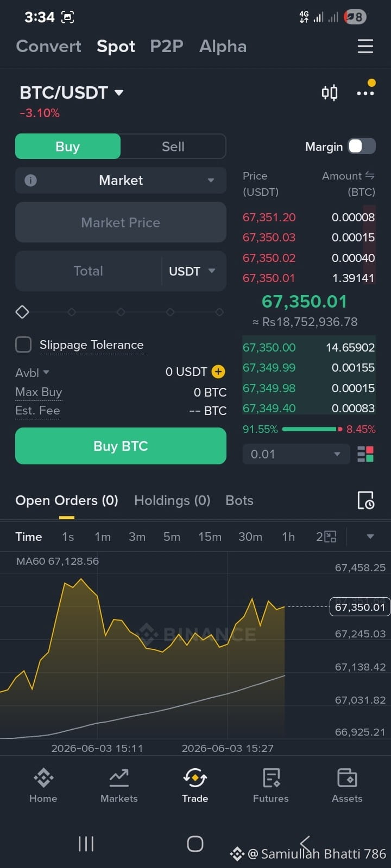Select the 30m chart interval
Image resolution: width=391 pixels, height=868 pixels.
point(250,537)
